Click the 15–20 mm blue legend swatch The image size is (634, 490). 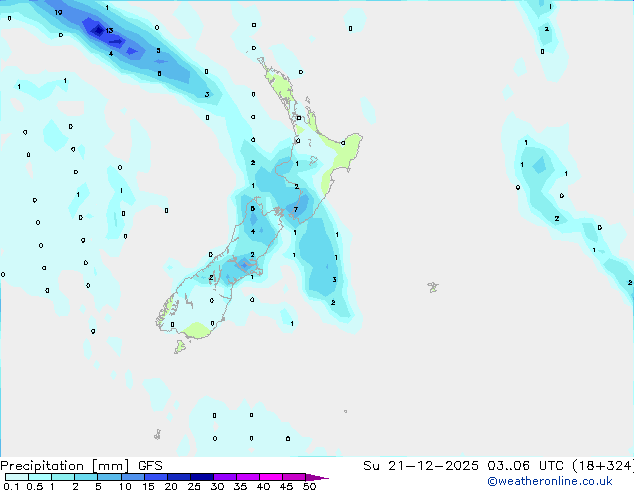tap(156, 477)
